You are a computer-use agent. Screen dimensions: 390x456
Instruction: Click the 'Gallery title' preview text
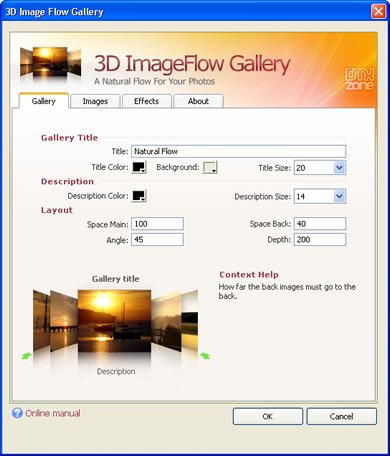[116, 279]
